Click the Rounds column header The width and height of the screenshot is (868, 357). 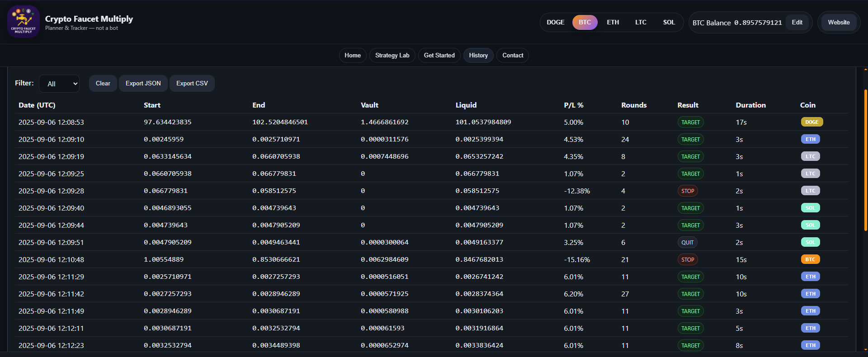pyautogui.click(x=634, y=105)
